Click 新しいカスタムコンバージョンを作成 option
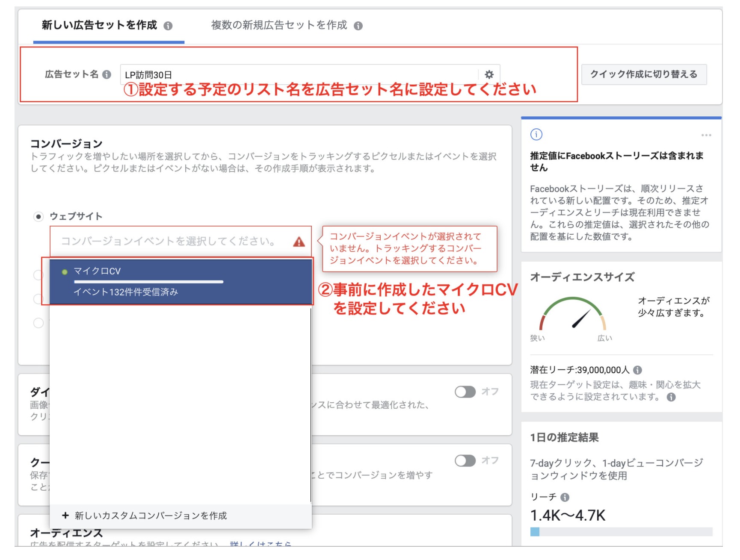This screenshot has width=740, height=560. pos(151,516)
